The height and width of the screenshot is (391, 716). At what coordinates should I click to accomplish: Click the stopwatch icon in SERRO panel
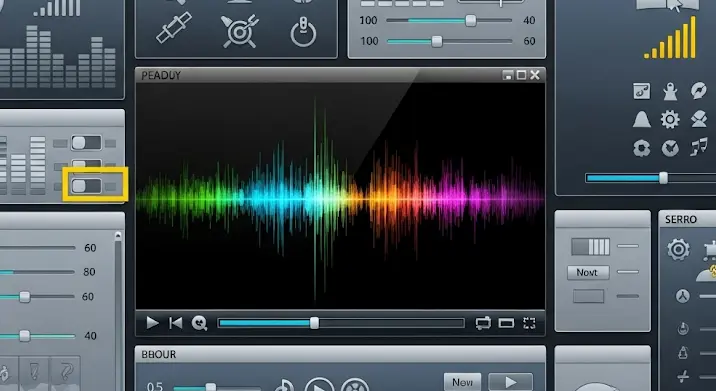coord(683,328)
